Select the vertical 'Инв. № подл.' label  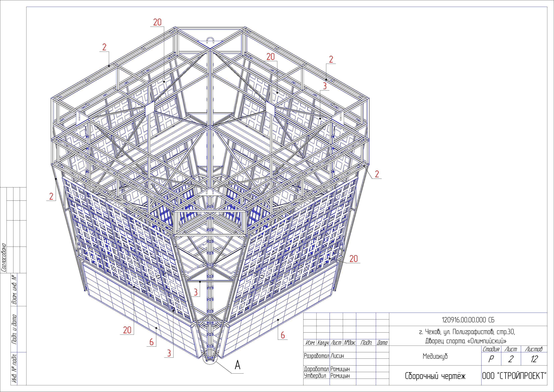coord(14,368)
